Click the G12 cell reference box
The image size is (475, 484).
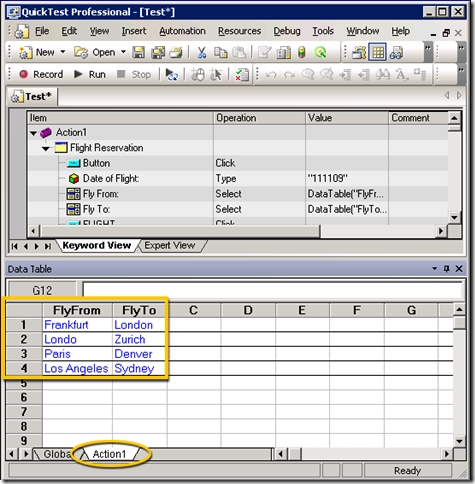(x=42, y=290)
